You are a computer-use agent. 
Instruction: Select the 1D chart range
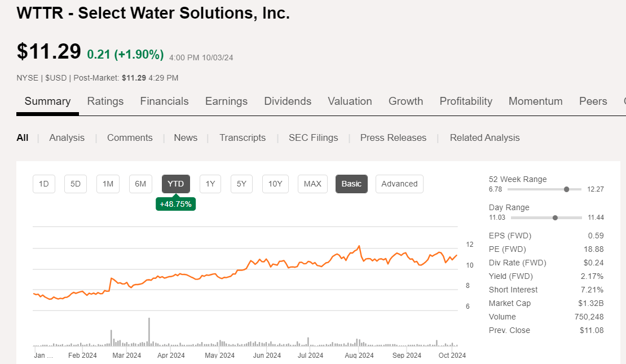pyautogui.click(x=43, y=184)
